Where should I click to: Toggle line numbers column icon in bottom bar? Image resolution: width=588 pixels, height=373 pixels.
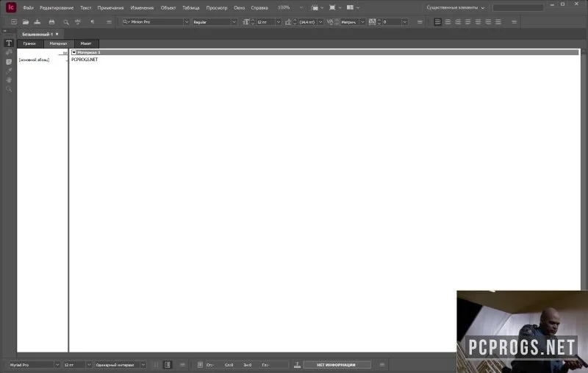pos(168,365)
